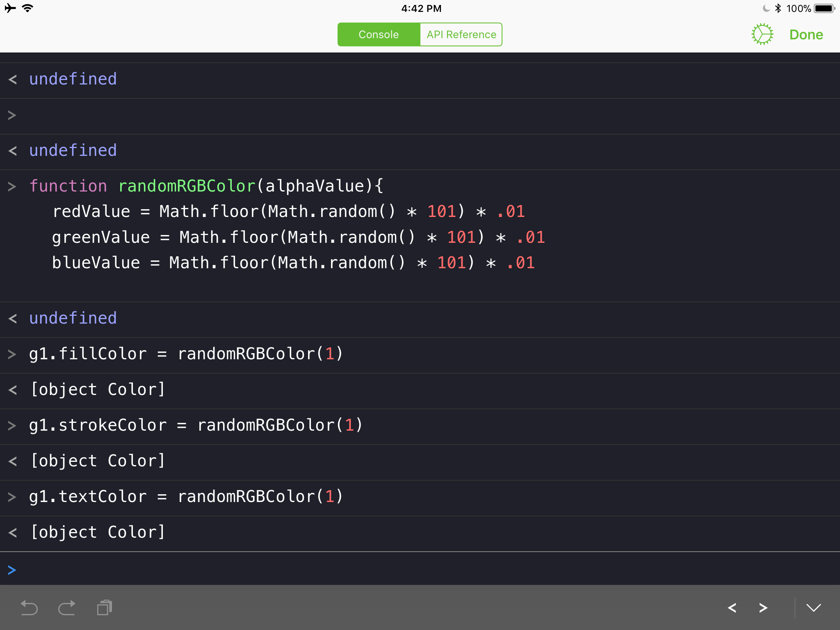Select the g1.strokeColor command entry
The height and width of the screenshot is (630, 840).
(x=196, y=425)
